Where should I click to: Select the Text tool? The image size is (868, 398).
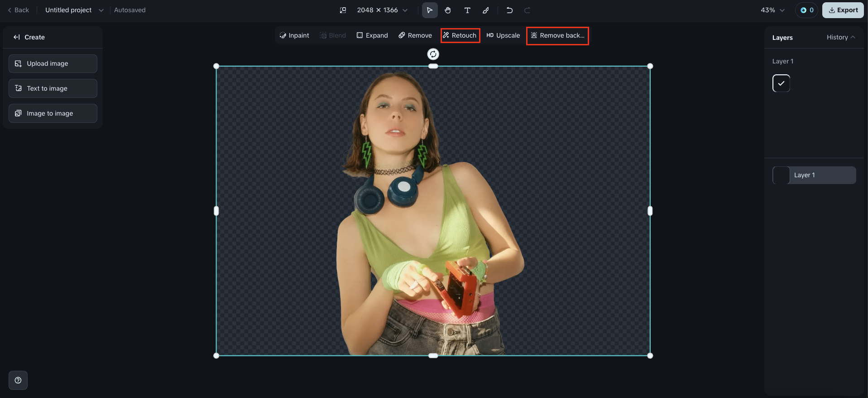tap(467, 10)
